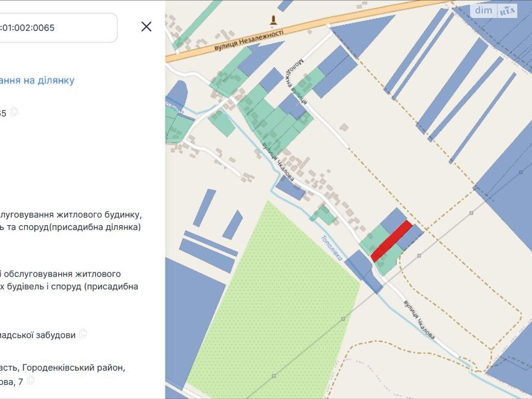
Task: Click the lower 'вулиця Чкалова' street label
Action: 419,320
